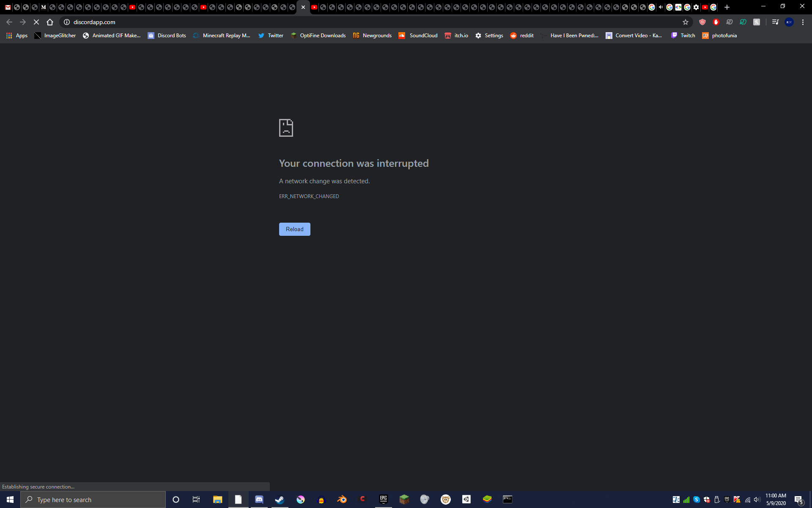Open the media control toolbar icon
Screen dimensions: 812x508
coord(775,22)
